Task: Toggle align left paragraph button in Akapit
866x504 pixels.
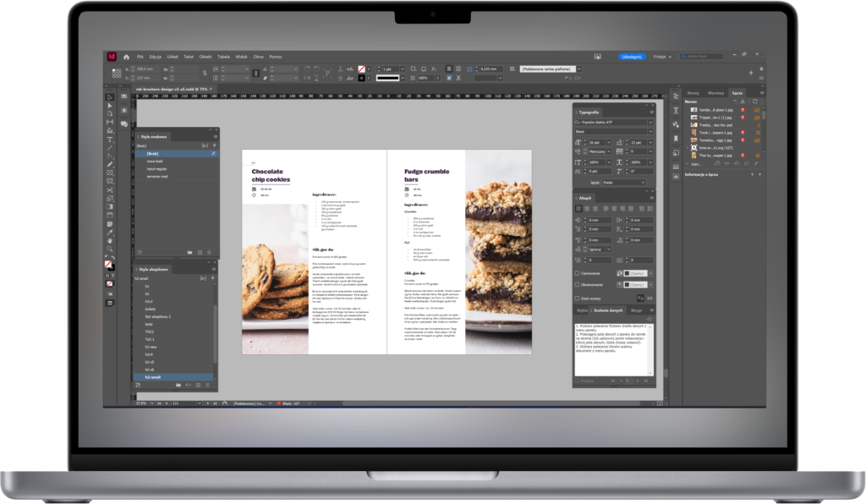Action: pos(578,209)
